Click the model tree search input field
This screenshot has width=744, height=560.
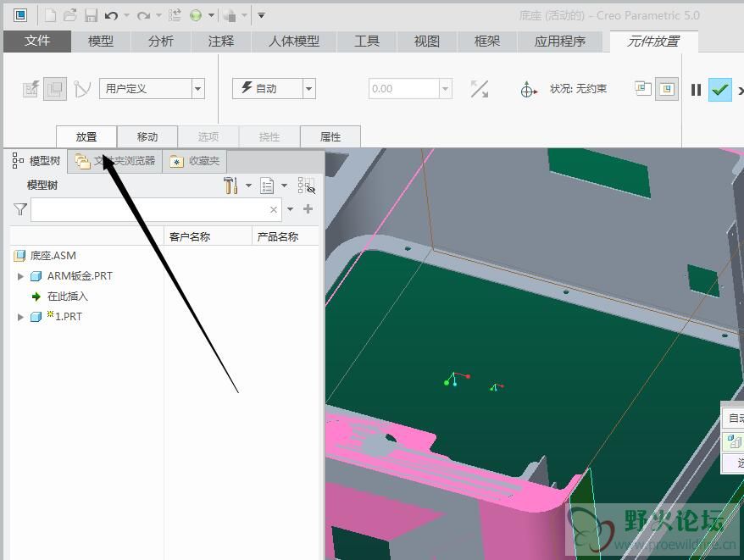[x=156, y=209]
